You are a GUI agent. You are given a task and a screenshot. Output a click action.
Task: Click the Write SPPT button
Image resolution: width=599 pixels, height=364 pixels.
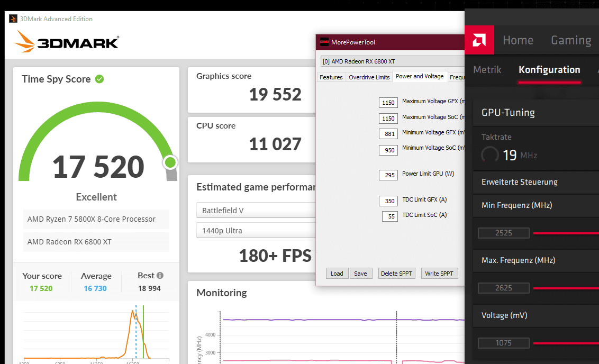(439, 274)
